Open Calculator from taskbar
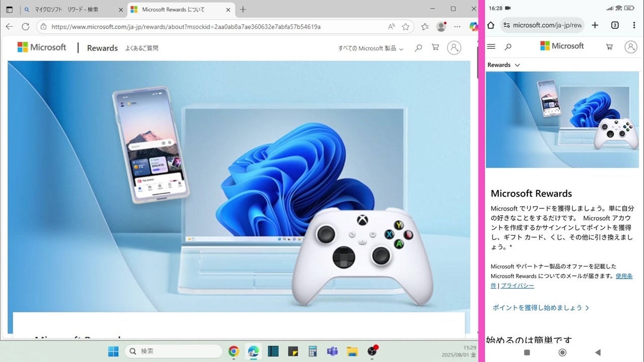 pyautogui.click(x=312, y=351)
